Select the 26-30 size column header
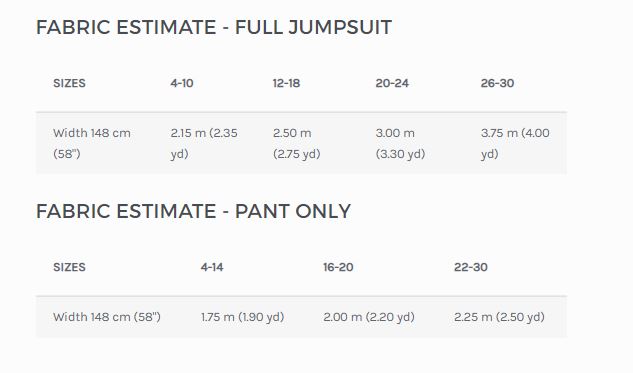This screenshot has height=373, width=633. pyautogui.click(x=497, y=83)
